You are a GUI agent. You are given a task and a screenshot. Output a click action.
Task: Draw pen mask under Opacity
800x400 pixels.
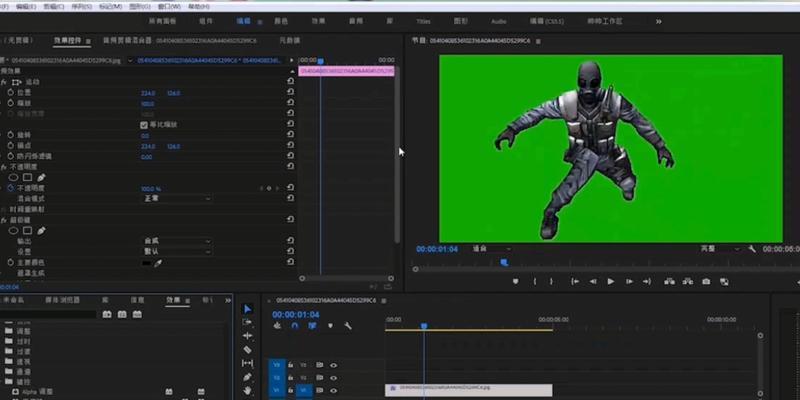pos(41,178)
